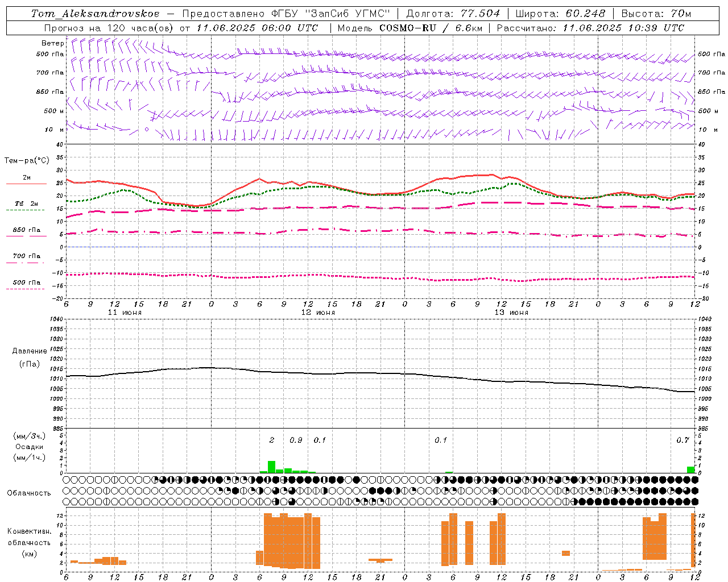Screen dimensions: 728x582
Task: Click the 'Тем-ра(°C)' temperature panel label
Action: pos(27,161)
